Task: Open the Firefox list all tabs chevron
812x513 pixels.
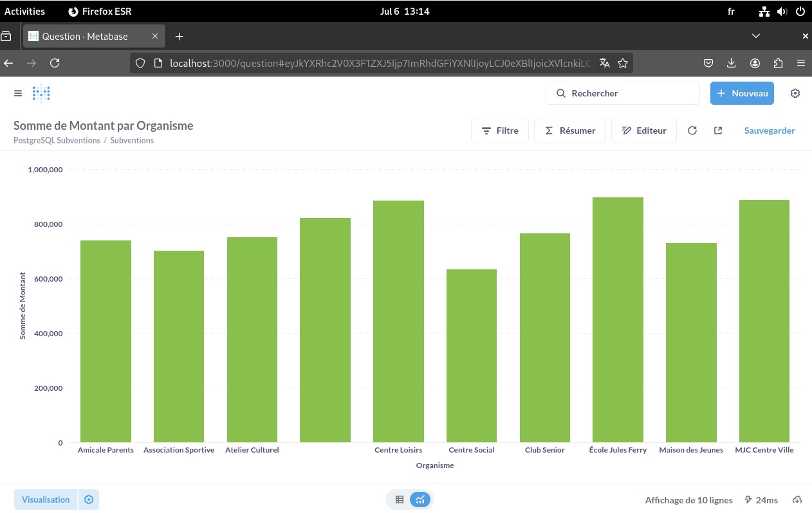Action: pos(756,36)
